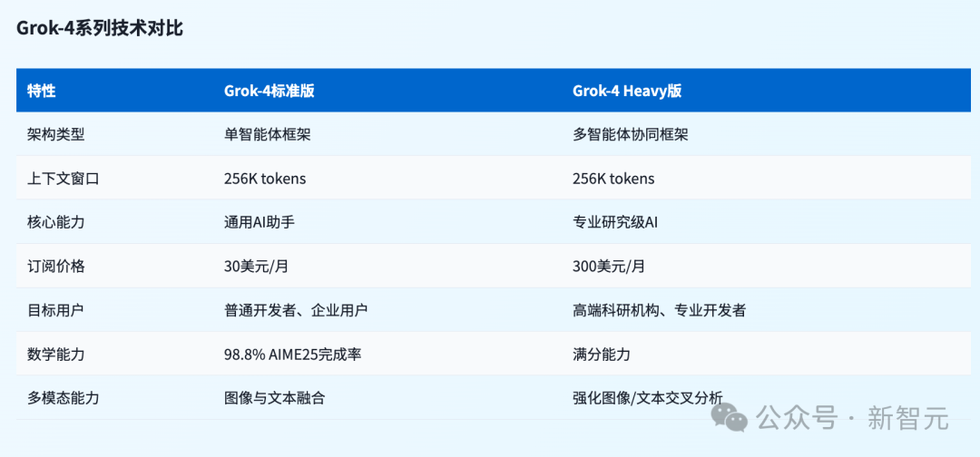Click the '高端科研机构、专业开发者' cell
980x457 pixels.
659,310
